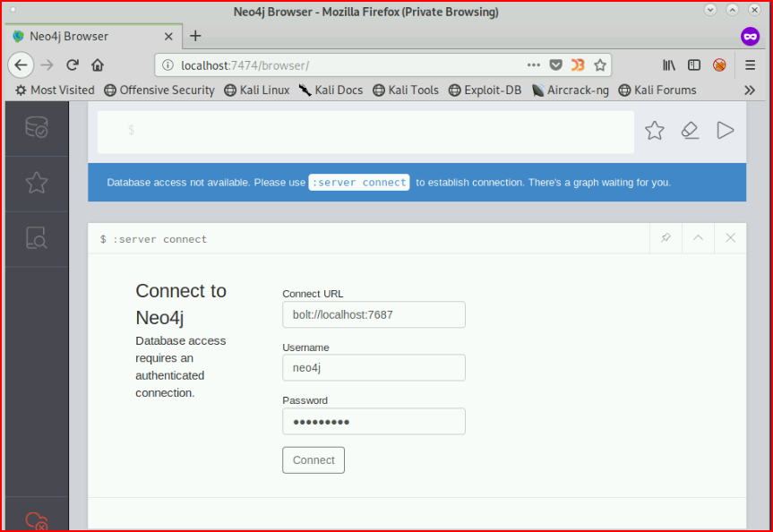
Task: Bookmark this page with the star
Action: (x=600, y=65)
